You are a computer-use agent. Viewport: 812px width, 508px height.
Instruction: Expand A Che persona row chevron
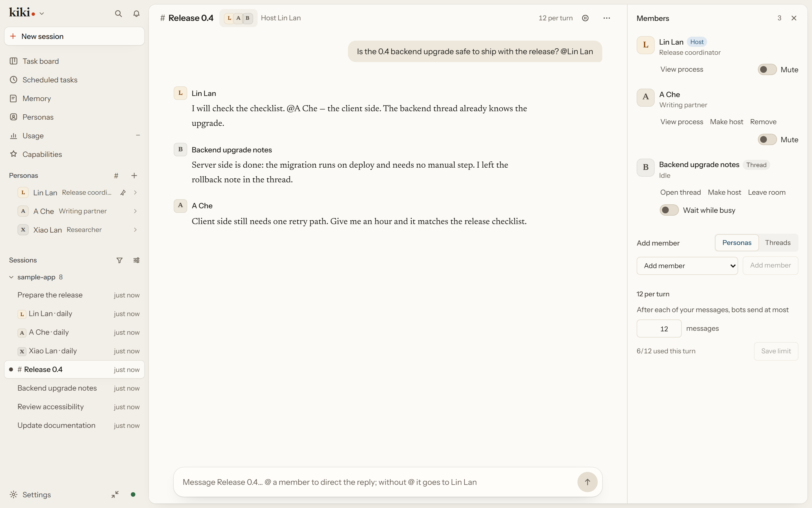135,211
